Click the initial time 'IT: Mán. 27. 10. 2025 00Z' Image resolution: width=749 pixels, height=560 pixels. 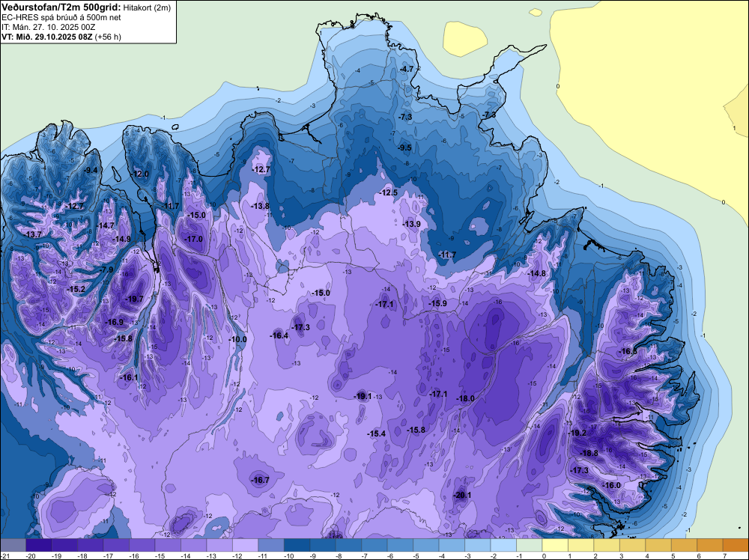pyautogui.click(x=48, y=27)
